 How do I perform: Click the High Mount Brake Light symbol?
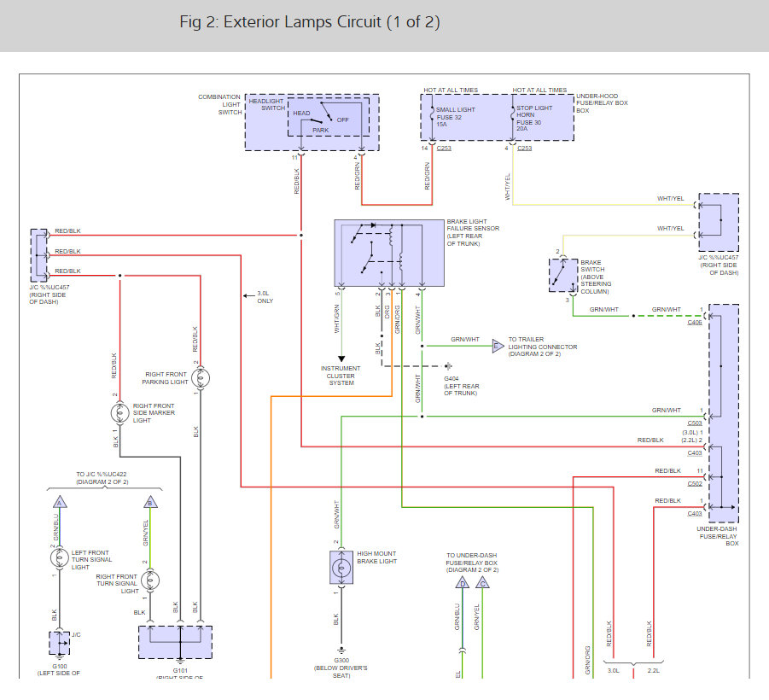point(341,568)
